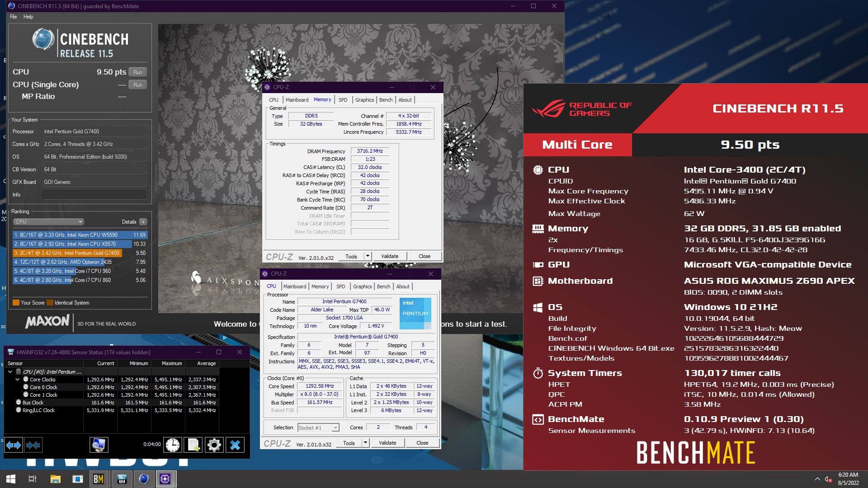Open Graphics tab in upper CPU-Z window
Screen dimensions: 868x488
(364, 100)
